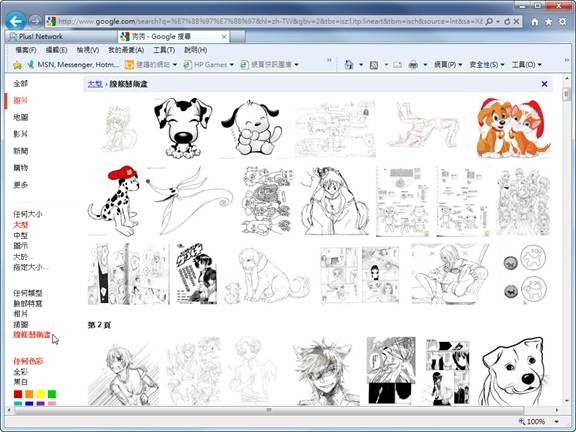Click the add-to-favorites star in favorites bar

tap(17, 65)
